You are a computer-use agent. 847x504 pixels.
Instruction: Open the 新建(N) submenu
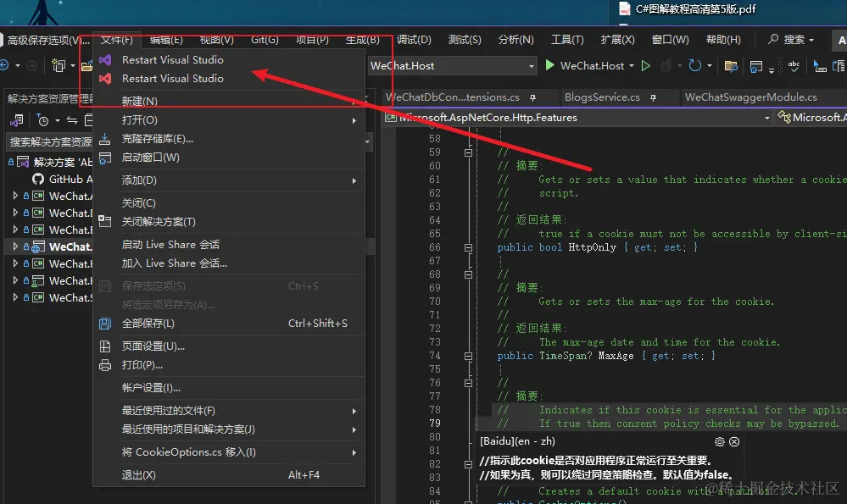click(229, 101)
